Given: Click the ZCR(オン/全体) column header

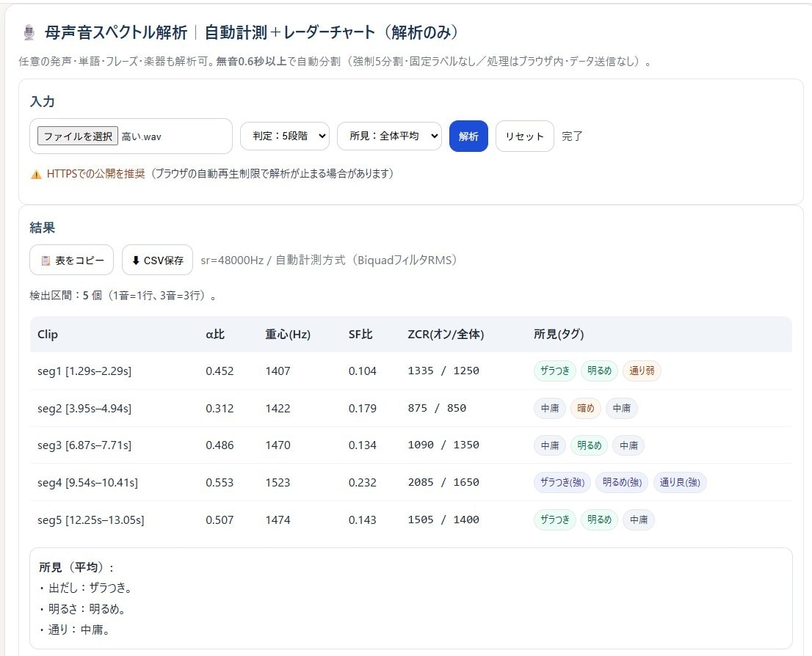Looking at the screenshot, I should click(446, 335).
